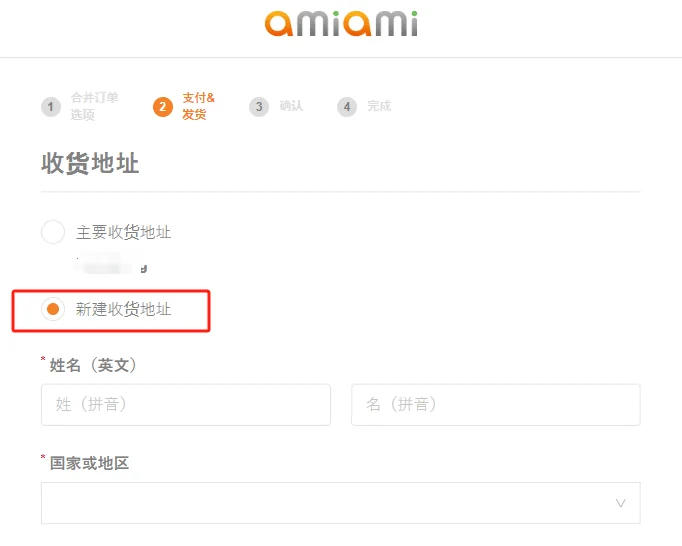This screenshot has height=546, width=682.
Task: Click the step 3 number circle
Action: [259, 107]
